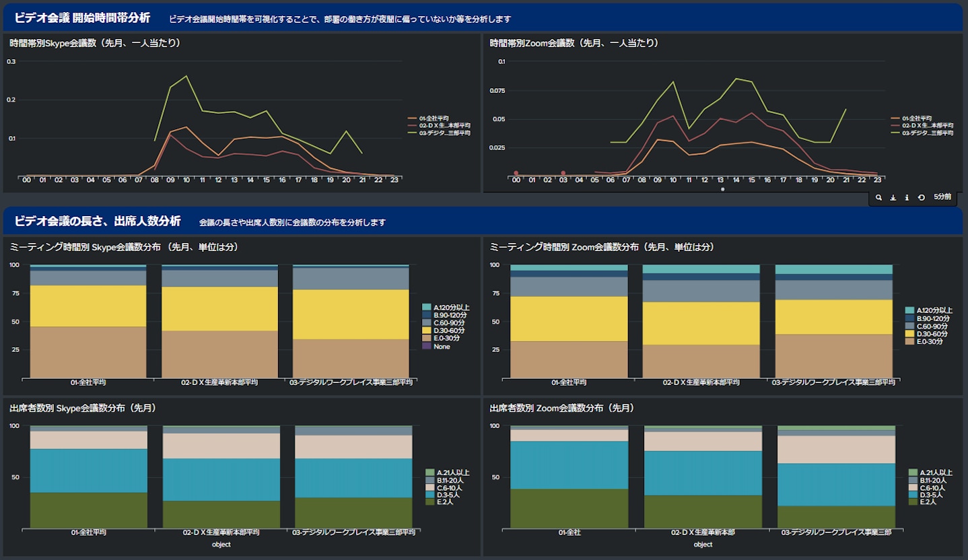Highlight 'E.2人' legend in Zoom attendee chart
The width and height of the screenshot is (968, 560).
[x=923, y=502]
